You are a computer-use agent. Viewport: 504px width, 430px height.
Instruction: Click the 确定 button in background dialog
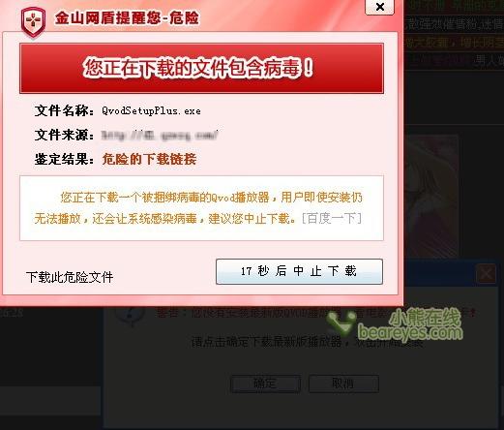(x=266, y=384)
